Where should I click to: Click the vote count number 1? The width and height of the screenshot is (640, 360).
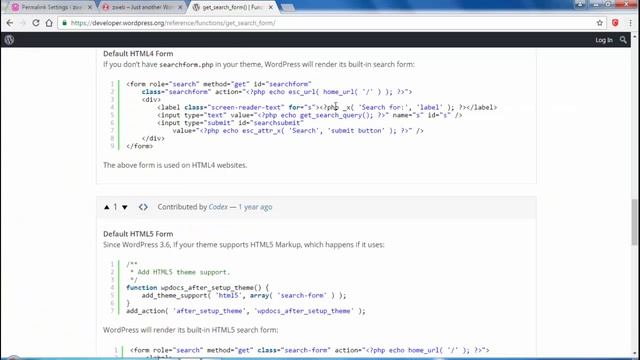(116, 207)
